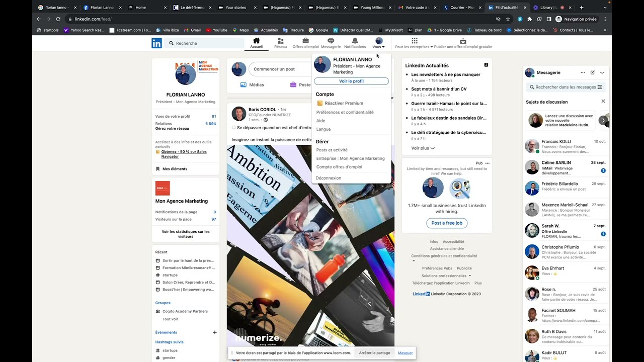Select Langue in account menu
The height and width of the screenshot is (362, 644).
tap(324, 129)
